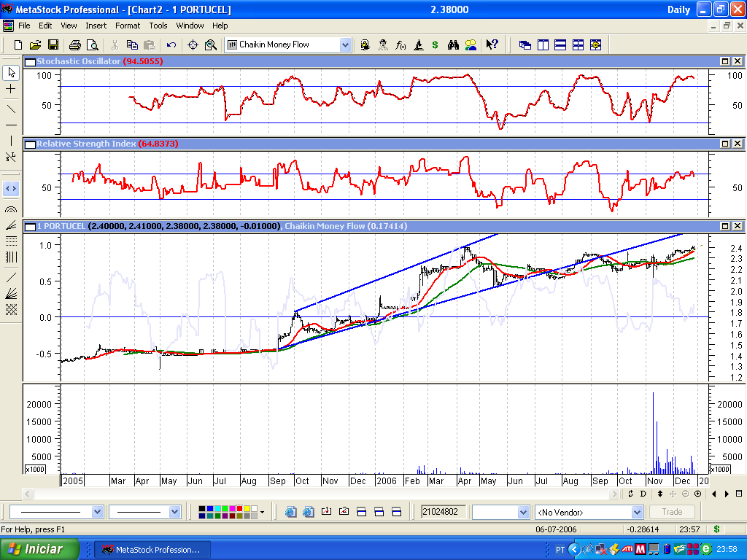Image resolution: width=747 pixels, height=560 pixels.
Task: Toggle the highlighted double-arrow button in left toolbar
Action: pyautogui.click(x=11, y=188)
